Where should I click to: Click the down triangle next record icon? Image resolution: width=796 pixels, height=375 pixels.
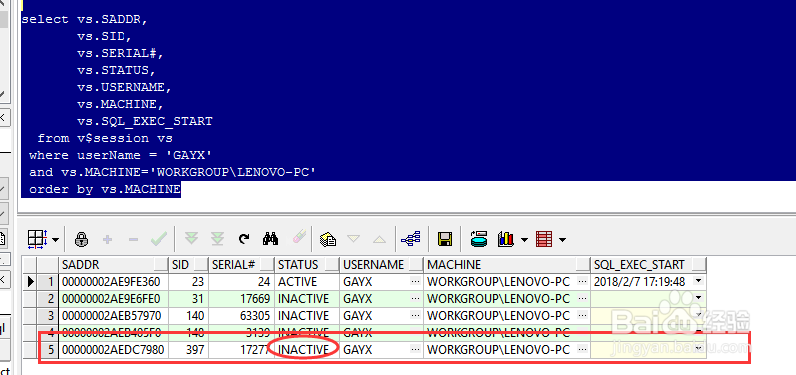click(x=353, y=239)
